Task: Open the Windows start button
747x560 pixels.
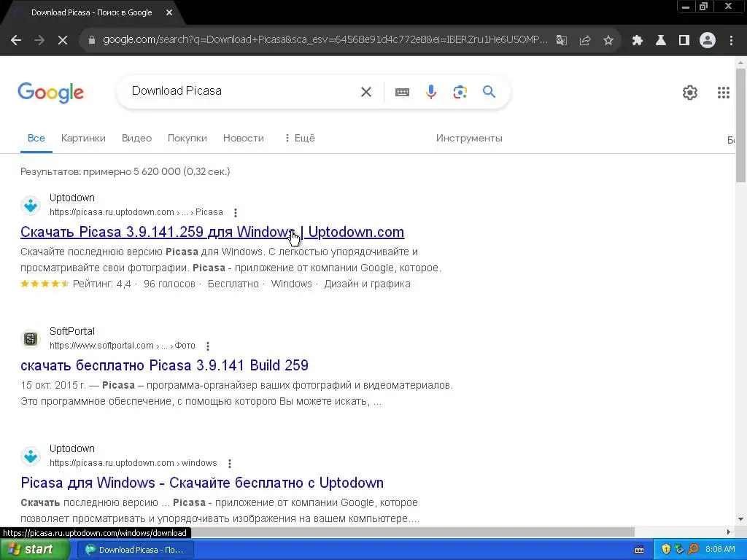Action: [x=35, y=550]
